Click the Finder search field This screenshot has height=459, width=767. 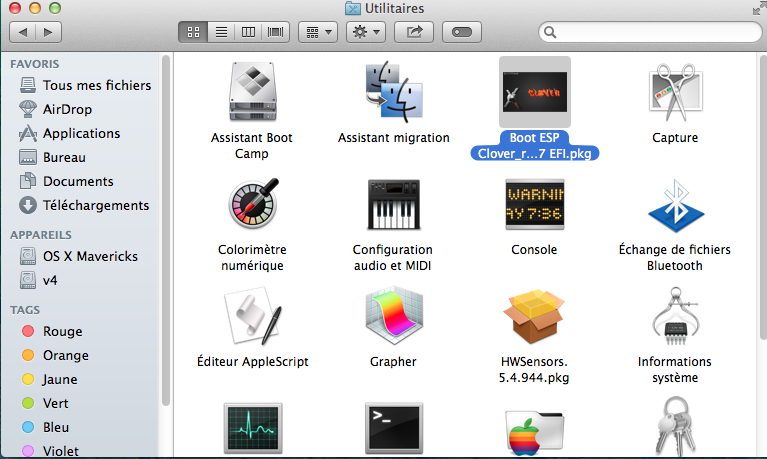[651, 32]
